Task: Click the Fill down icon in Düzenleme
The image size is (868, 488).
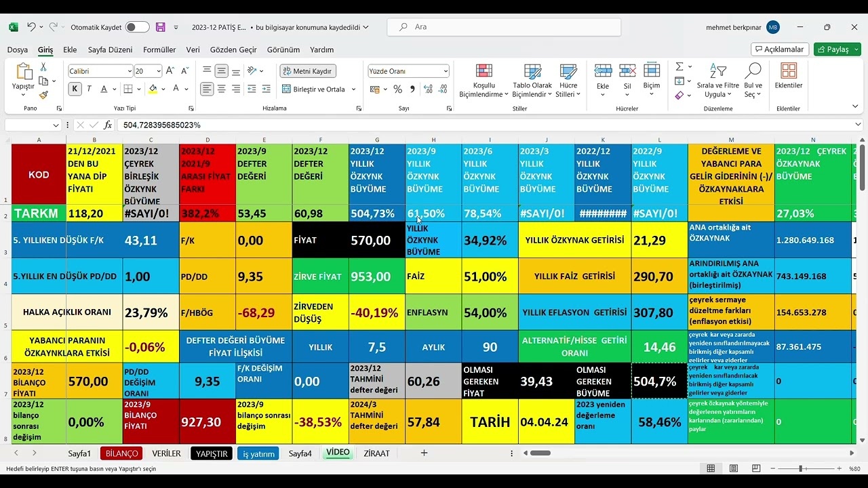Action: 679,81
